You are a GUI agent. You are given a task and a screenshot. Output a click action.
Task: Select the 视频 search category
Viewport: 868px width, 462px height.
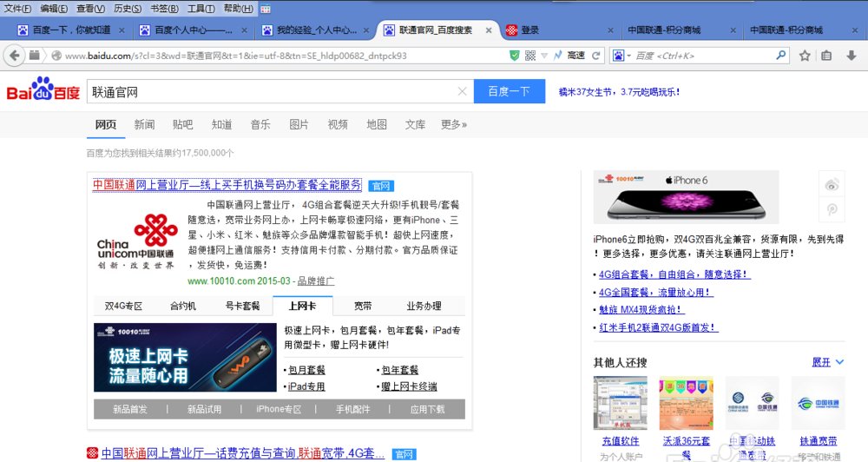338,125
